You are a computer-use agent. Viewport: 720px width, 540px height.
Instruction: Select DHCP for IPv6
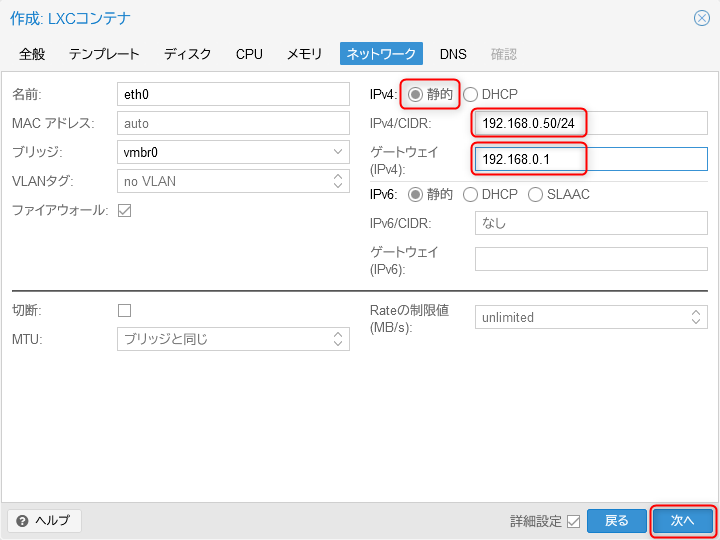pos(470,194)
